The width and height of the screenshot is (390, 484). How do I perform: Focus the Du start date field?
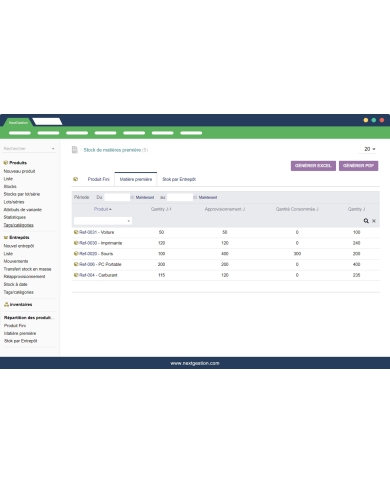(117, 197)
